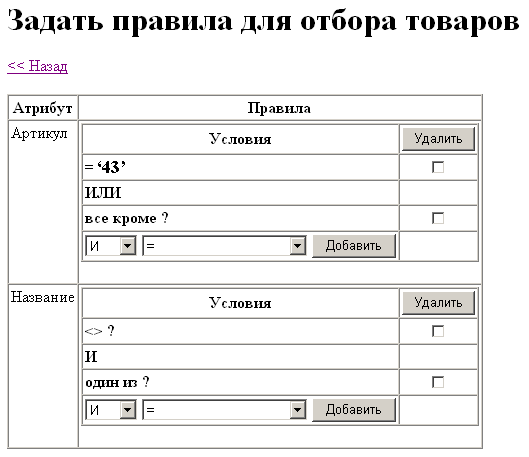Check the box for 'все кроме ?' condition
Screen dimensions: 529x457
(x=438, y=218)
